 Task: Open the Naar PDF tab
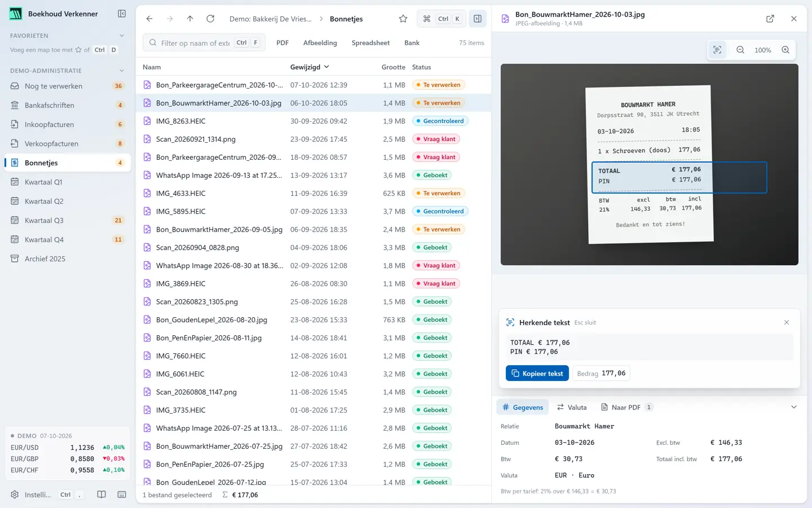[x=626, y=407]
